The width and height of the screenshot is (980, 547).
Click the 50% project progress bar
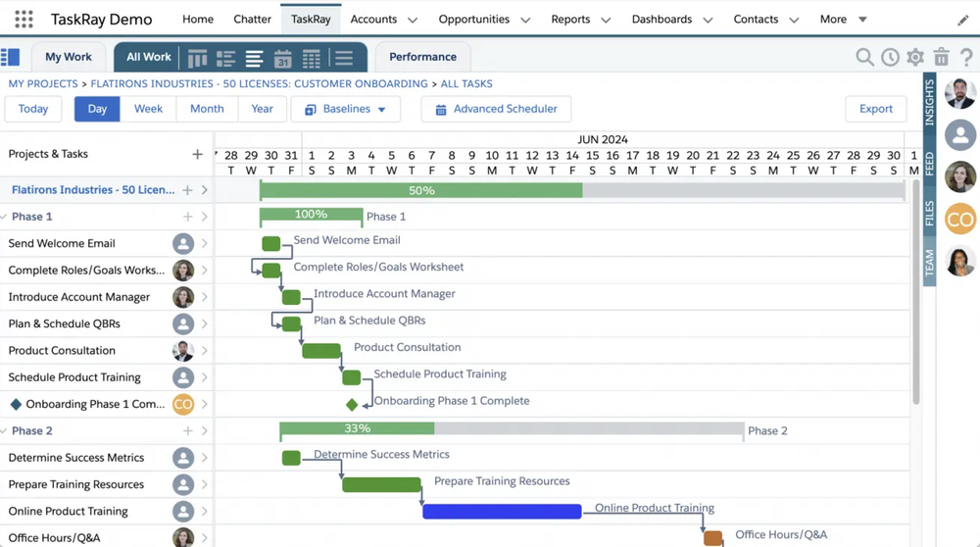point(582,191)
